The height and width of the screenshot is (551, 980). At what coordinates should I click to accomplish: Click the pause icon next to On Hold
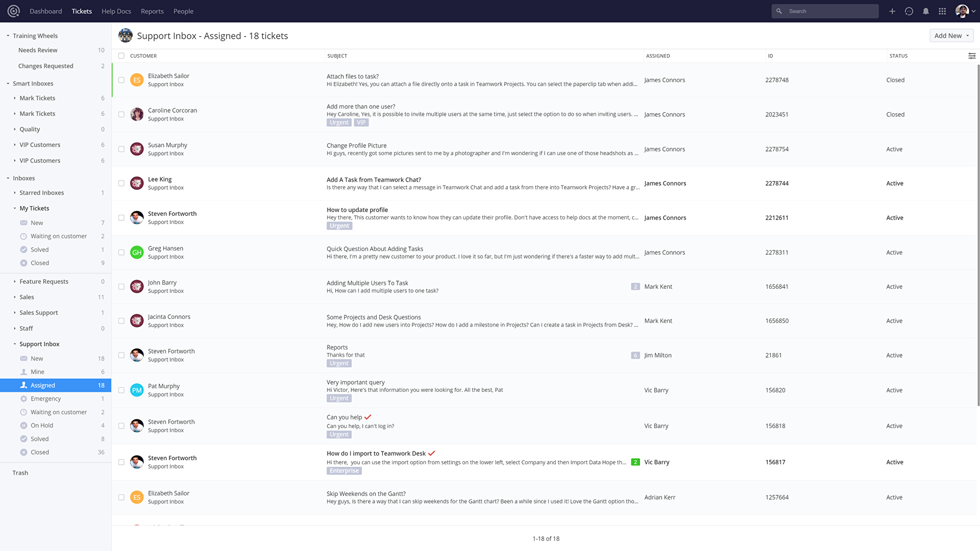[23, 425]
